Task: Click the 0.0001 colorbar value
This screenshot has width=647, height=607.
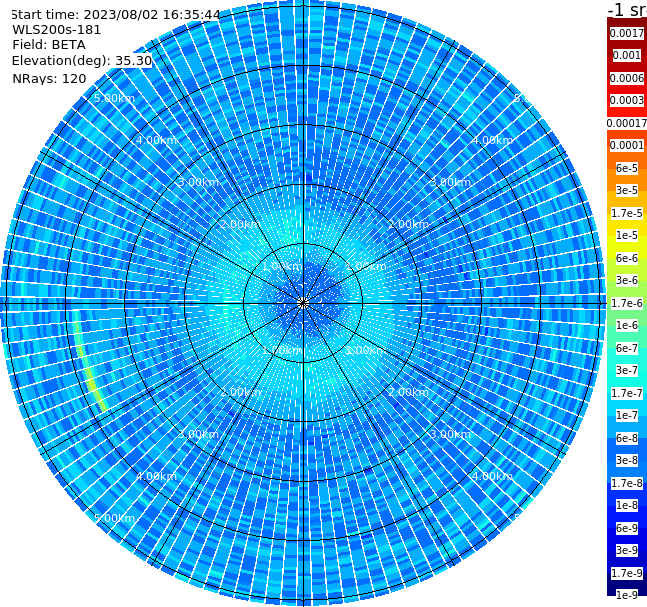Action: 627,145
